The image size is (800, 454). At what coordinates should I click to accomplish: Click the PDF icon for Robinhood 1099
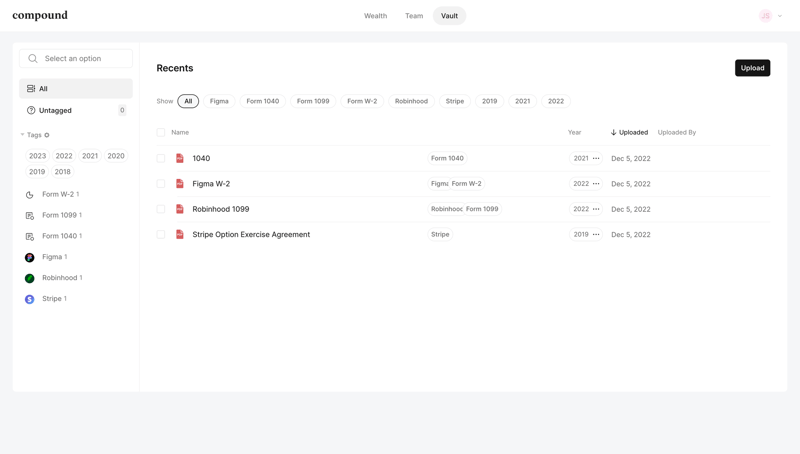(x=180, y=209)
